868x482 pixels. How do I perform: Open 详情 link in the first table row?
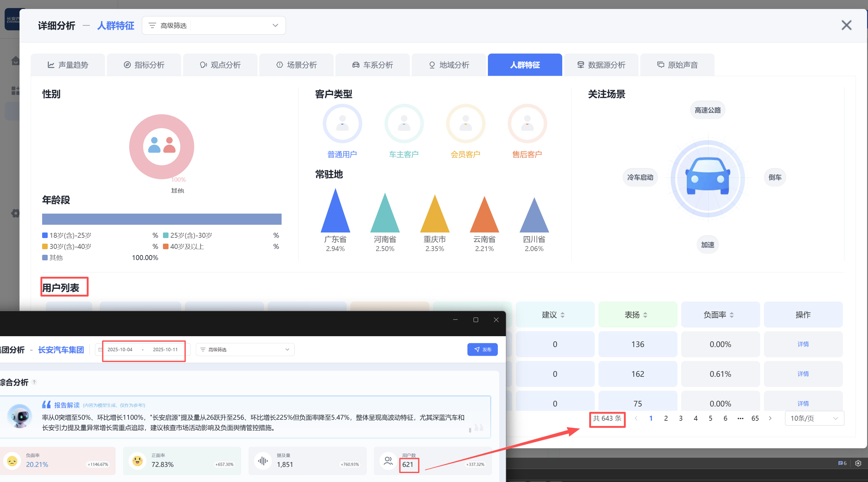pos(803,344)
